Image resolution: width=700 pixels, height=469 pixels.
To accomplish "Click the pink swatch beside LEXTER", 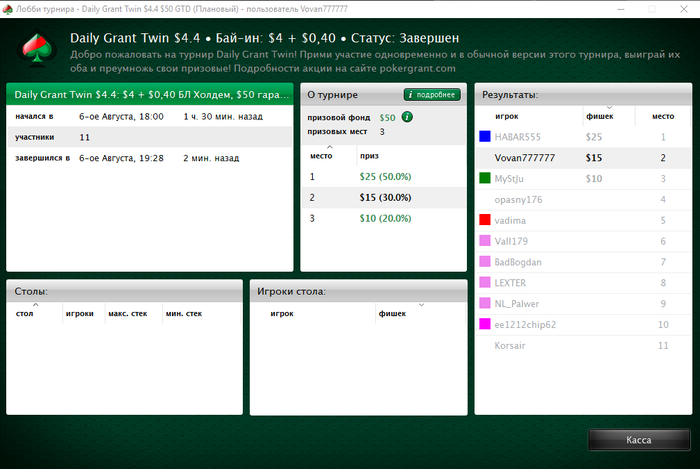I will (x=485, y=282).
